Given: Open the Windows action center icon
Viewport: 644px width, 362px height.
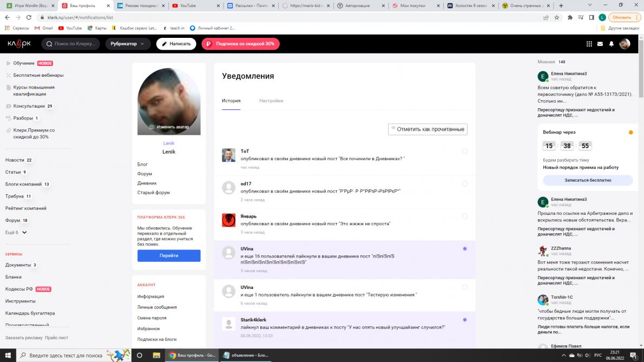Looking at the screenshot, I should point(633,356).
